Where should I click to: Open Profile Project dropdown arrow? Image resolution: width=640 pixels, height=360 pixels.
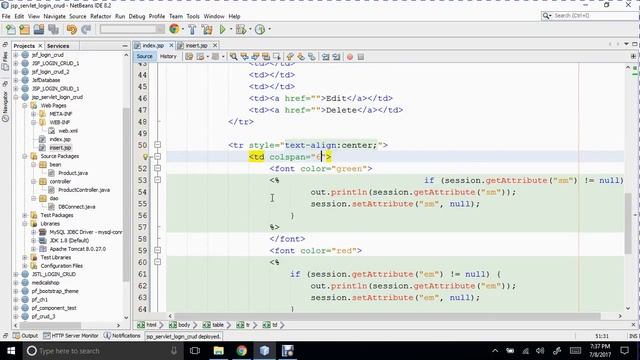point(269,29)
